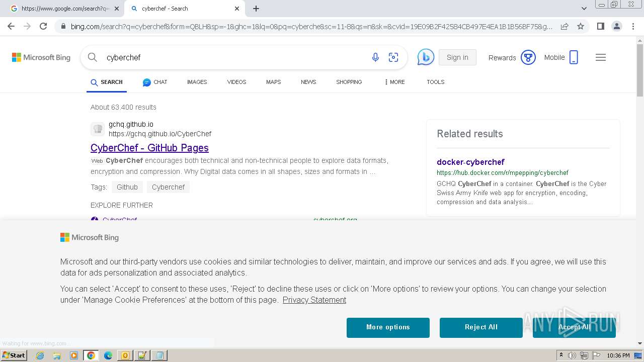Close the Google search tab

pyautogui.click(x=117, y=9)
